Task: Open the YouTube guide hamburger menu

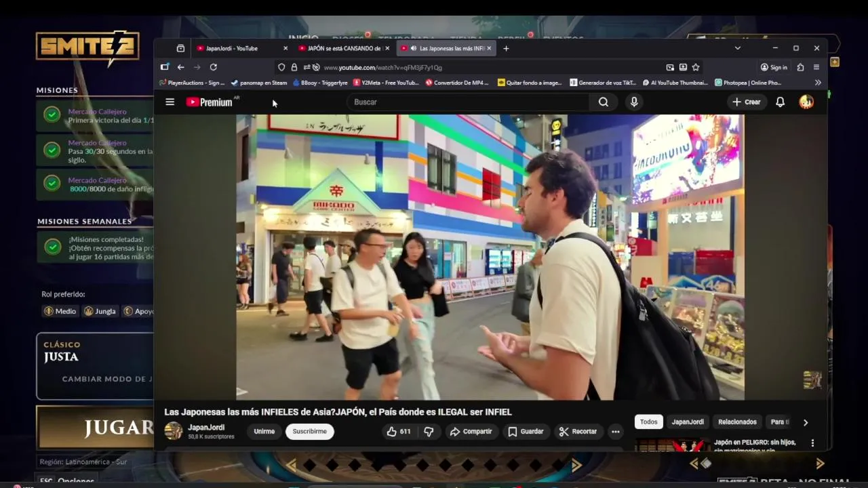Action: tap(170, 102)
